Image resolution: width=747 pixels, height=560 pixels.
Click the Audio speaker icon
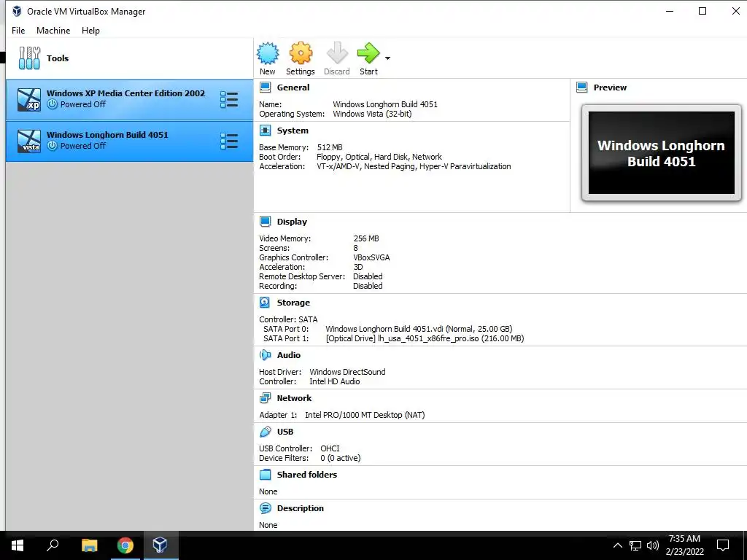click(265, 355)
